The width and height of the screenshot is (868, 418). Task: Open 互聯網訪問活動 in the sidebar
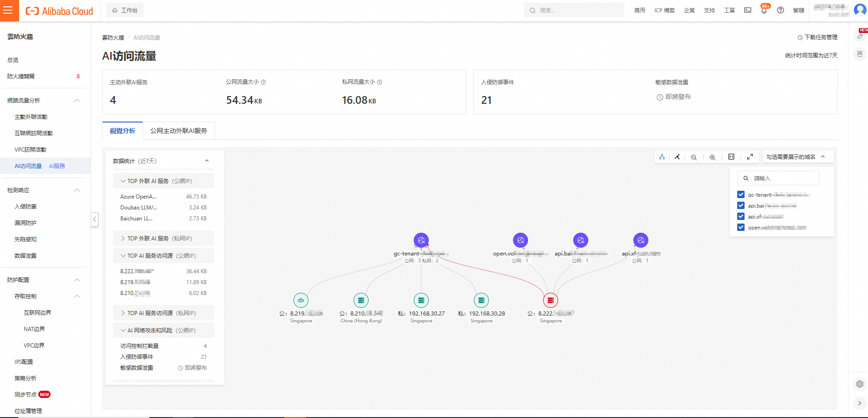click(x=34, y=133)
